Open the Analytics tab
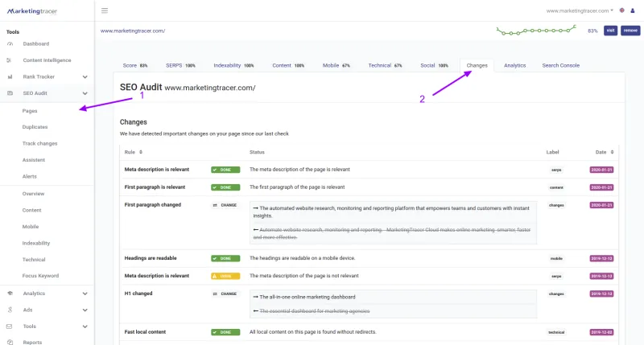The width and height of the screenshot is (644, 345). click(514, 65)
